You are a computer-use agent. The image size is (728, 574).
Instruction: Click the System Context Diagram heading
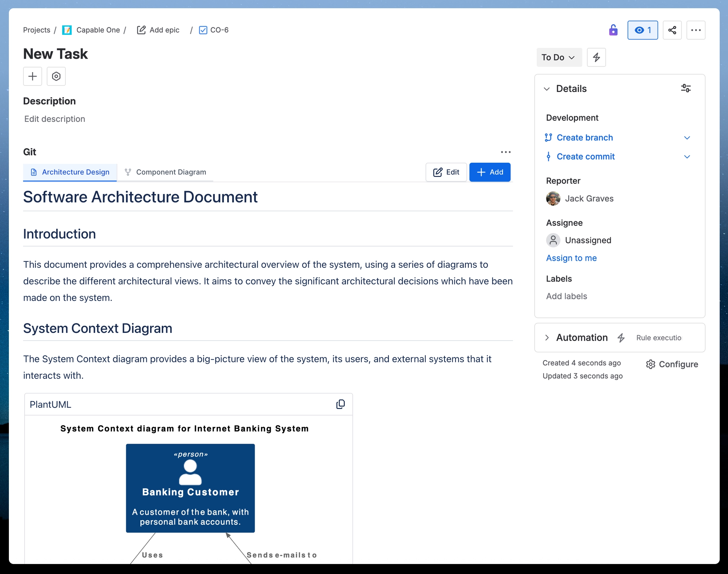pos(98,329)
